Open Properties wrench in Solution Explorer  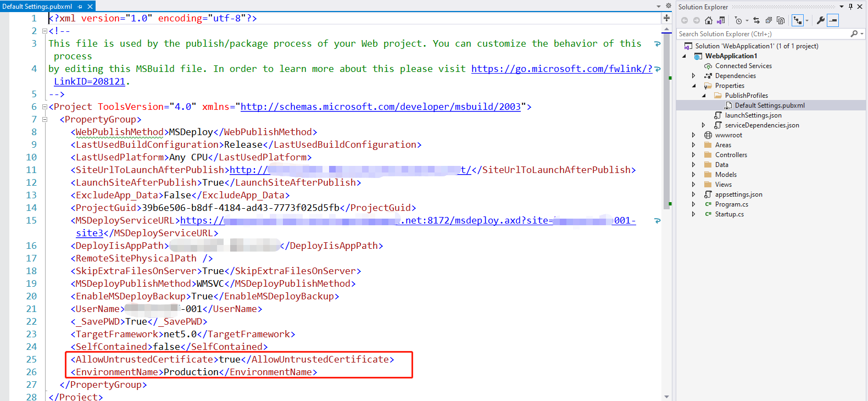pyautogui.click(x=820, y=20)
